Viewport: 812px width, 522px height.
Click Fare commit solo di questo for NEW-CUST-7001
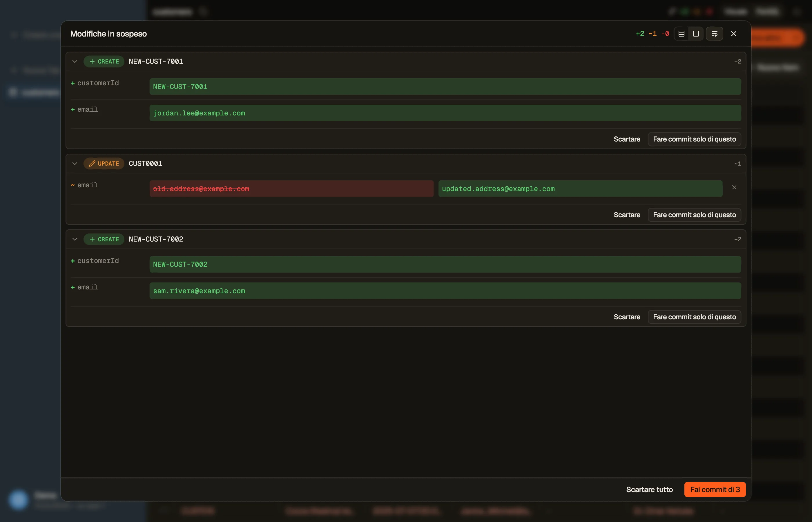coord(694,139)
